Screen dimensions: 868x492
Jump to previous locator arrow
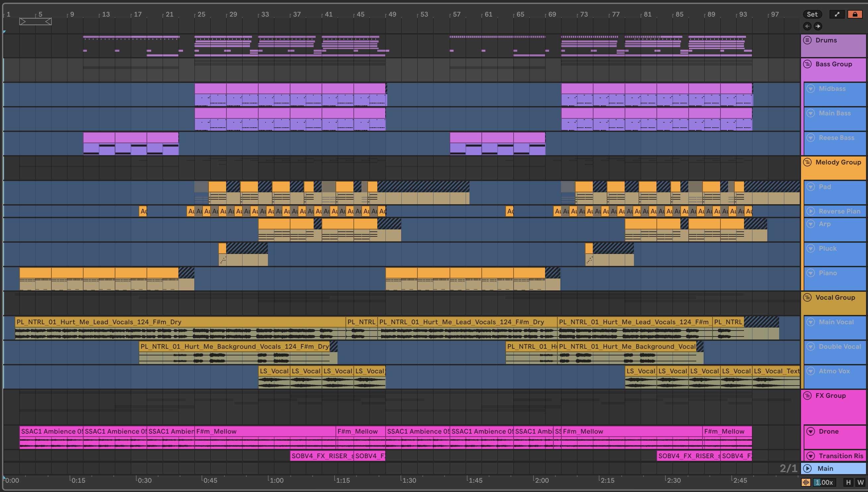point(807,26)
